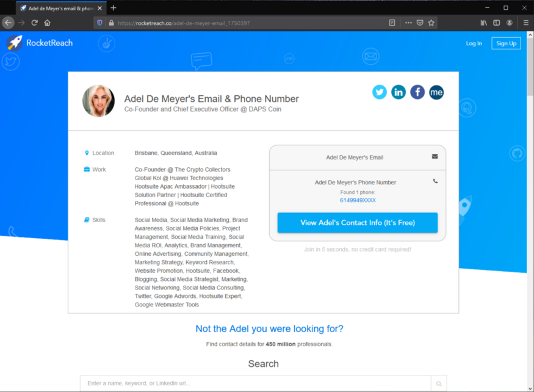This screenshot has height=392, width=534.
Task: Click the Log In link
Action: tap(474, 43)
